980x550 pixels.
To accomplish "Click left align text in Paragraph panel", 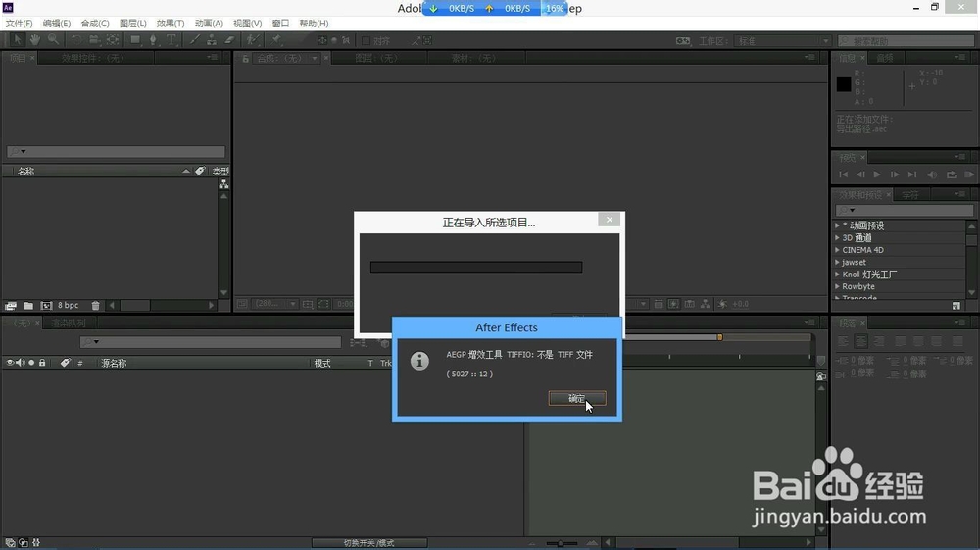I will tap(843, 341).
